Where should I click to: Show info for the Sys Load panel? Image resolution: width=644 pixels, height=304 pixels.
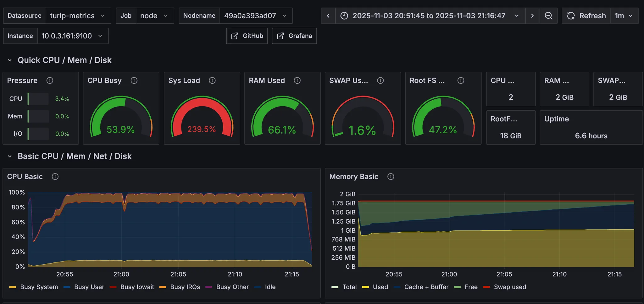tap(212, 80)
